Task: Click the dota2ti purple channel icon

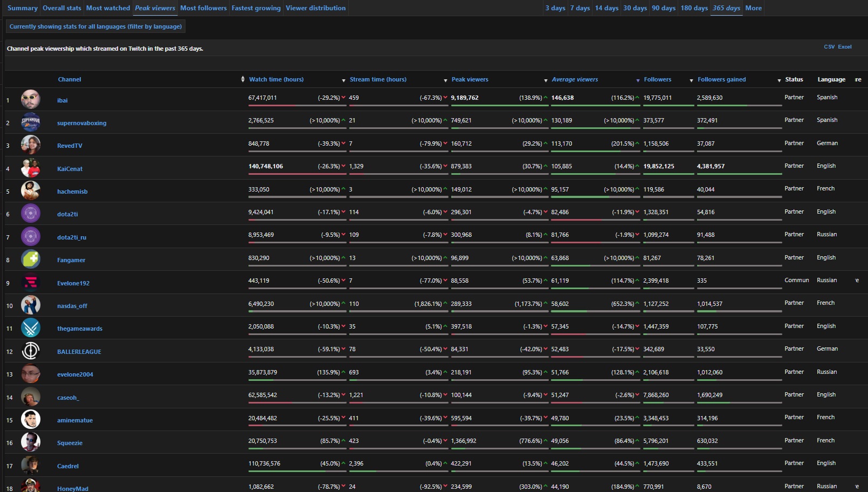Action: tap(31, 214)
